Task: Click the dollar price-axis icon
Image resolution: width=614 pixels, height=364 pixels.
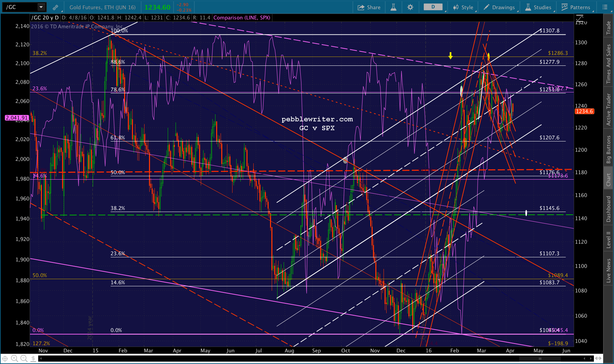Action: click(x=33, y=359)
